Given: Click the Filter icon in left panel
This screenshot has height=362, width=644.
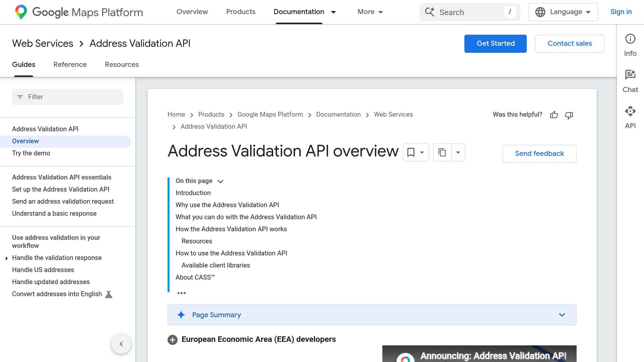Looking at the screenshot, I should tap(20, 97).
